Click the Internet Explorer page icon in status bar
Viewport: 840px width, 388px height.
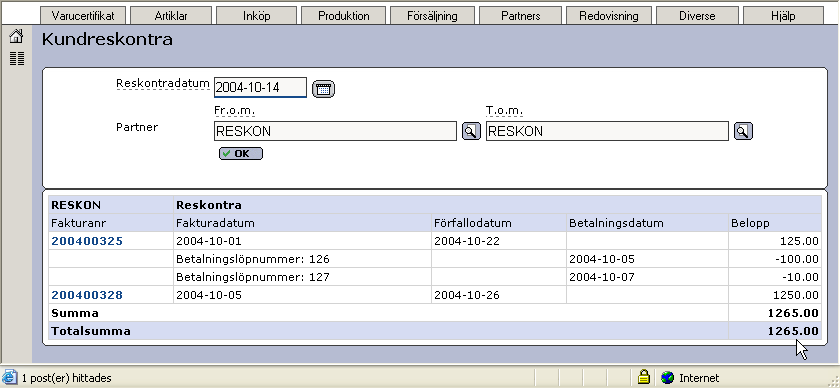(9, 378)
